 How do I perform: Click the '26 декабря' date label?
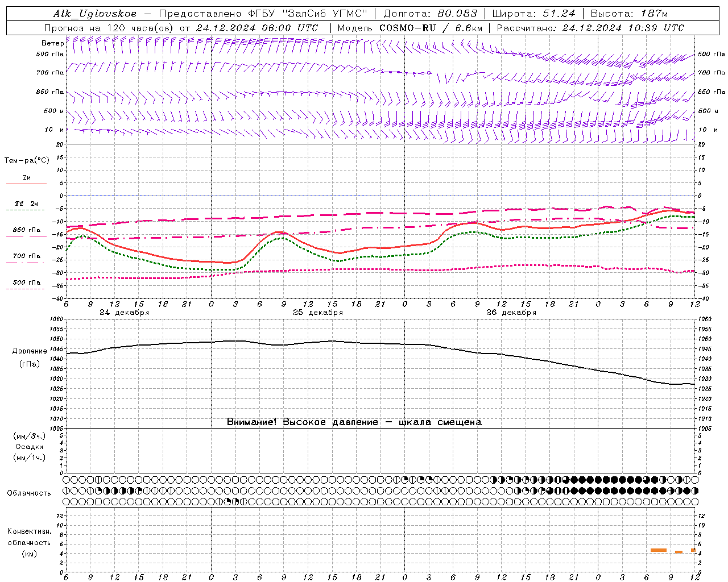(511, 313)
